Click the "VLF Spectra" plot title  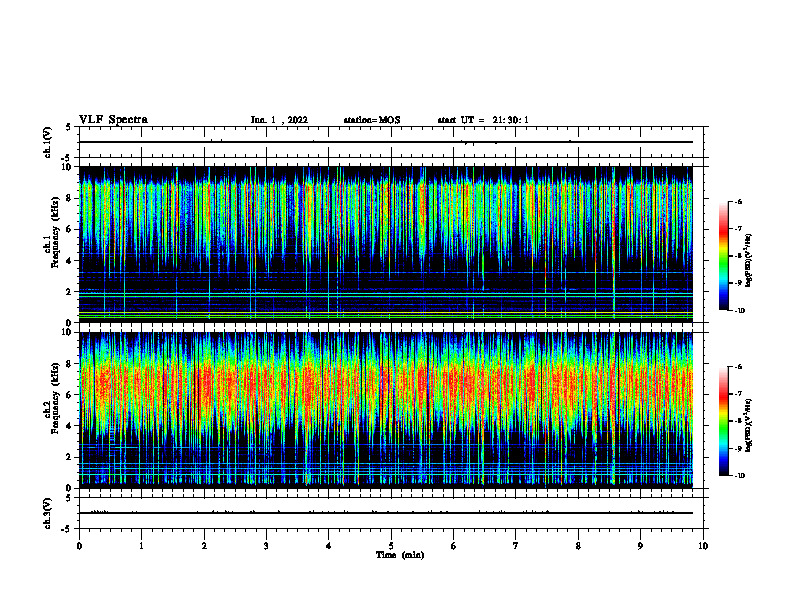click(x=114, y=120)
